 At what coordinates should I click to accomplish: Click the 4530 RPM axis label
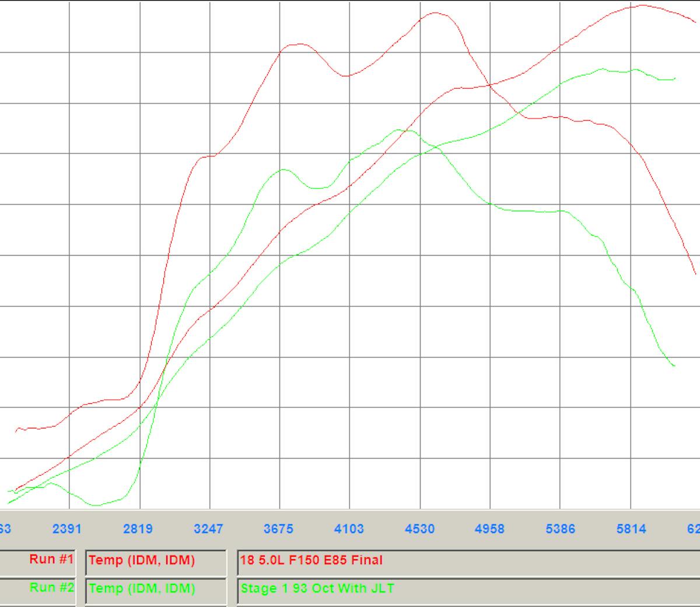419,529
